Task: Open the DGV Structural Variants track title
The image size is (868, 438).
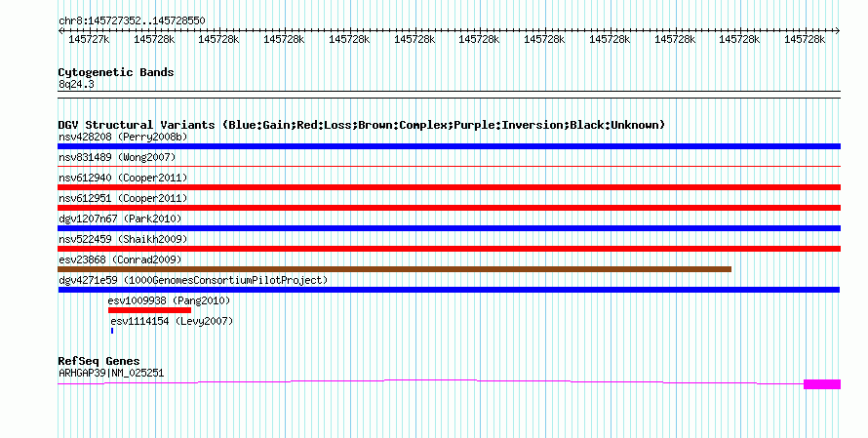Action: [x=362, y=125]
